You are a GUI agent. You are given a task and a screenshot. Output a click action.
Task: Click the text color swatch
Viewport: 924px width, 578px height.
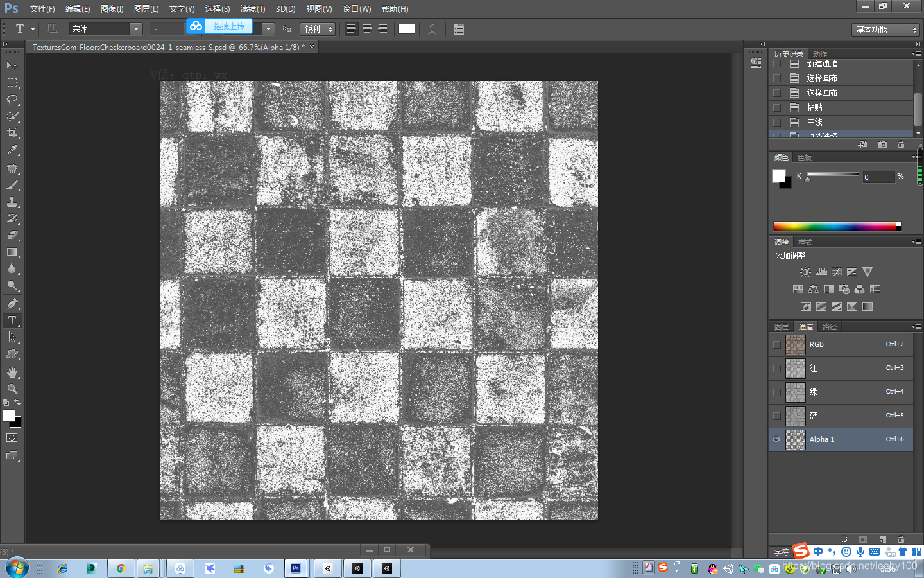tap(407, 29)
